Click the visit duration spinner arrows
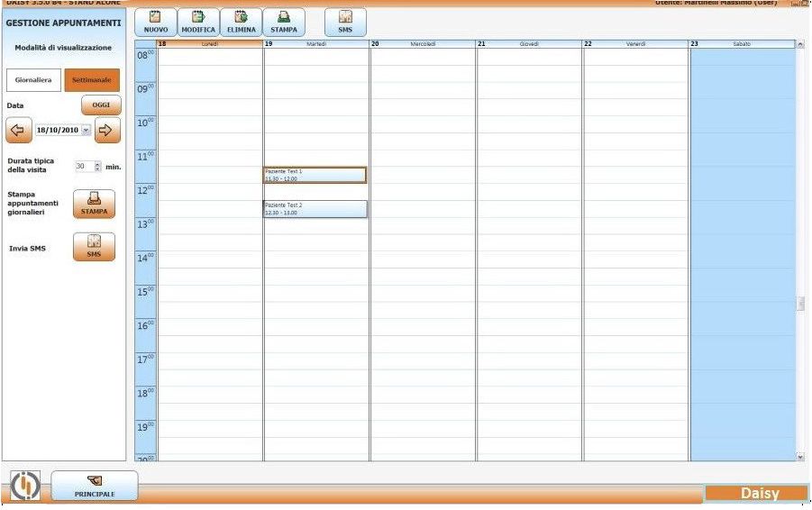 (97, 167)
